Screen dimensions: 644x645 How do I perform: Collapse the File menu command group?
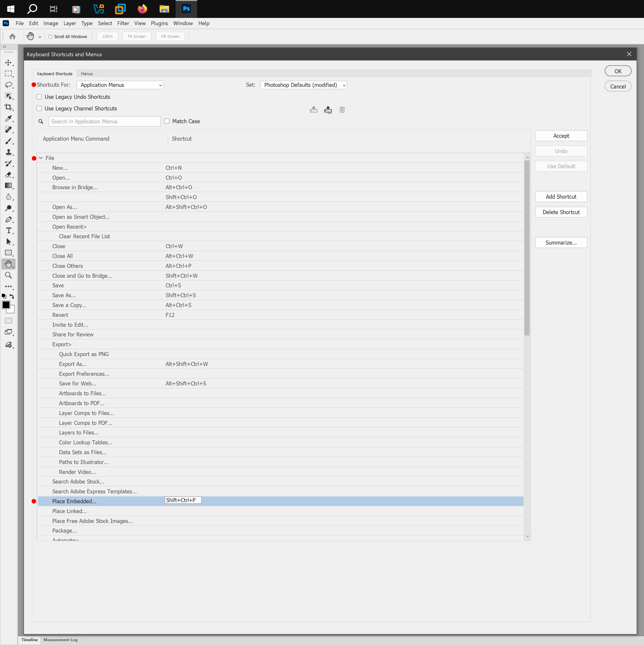(x=41, y=158)
